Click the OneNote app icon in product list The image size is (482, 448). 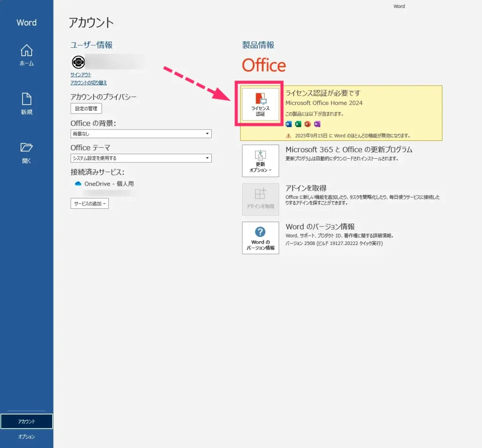pyautogui.click(x=317, y=124)
